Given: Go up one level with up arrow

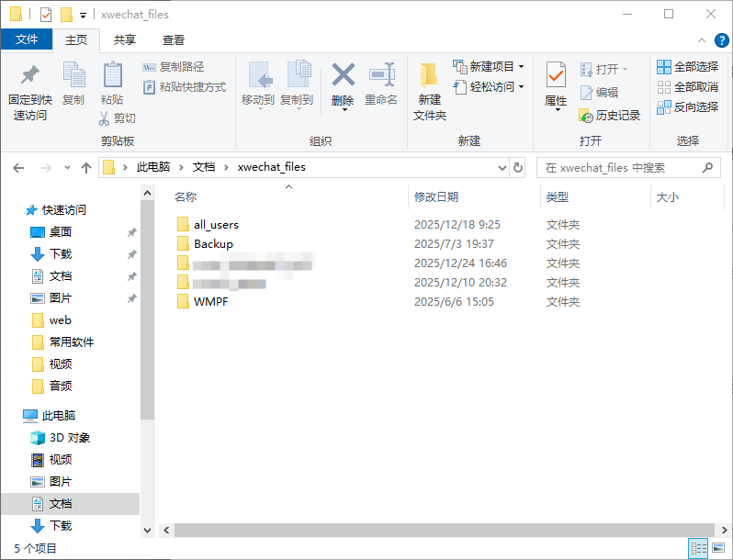Looking at the screenshot, I should click(x=86, y=168).
